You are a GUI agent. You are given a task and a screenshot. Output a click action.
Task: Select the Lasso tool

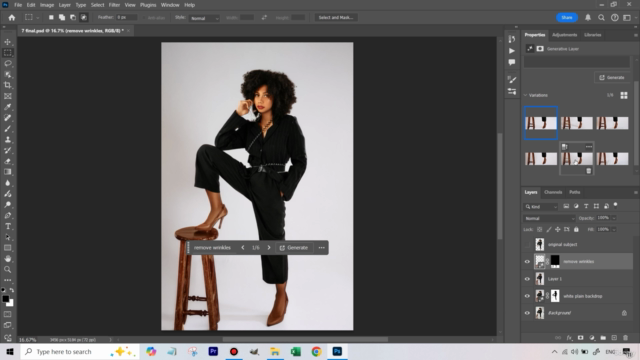click(8, 64)
